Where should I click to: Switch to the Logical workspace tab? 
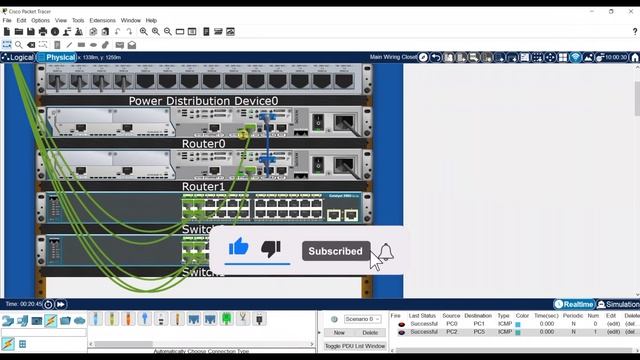click(x=18, y=58)
